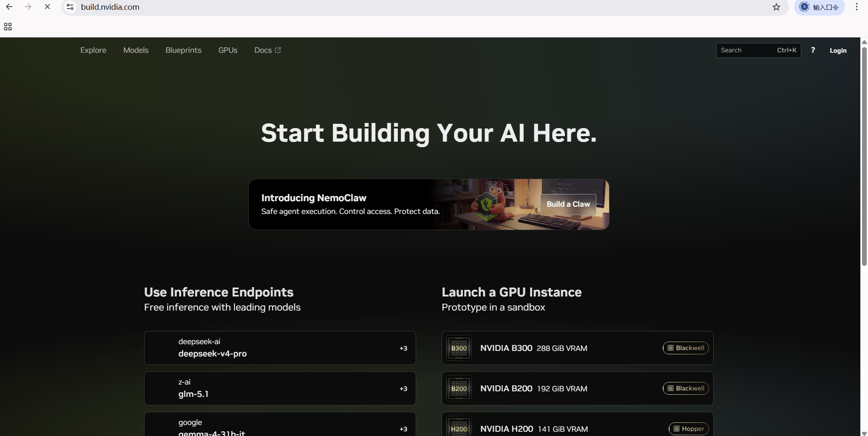The width and height of the screenshot is (868, 436).
Task: Open the apps grid in bookmarks bar
Action: (8, 27)
